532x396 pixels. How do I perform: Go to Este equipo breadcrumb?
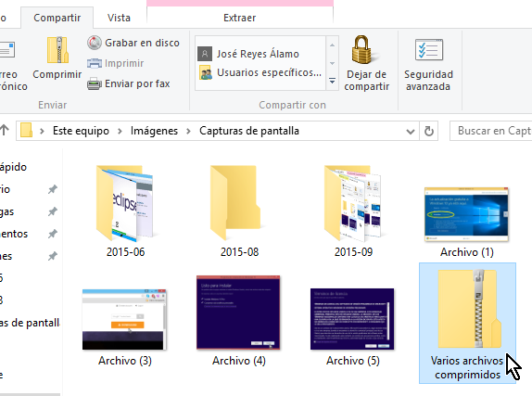click(x=81, y=131)
